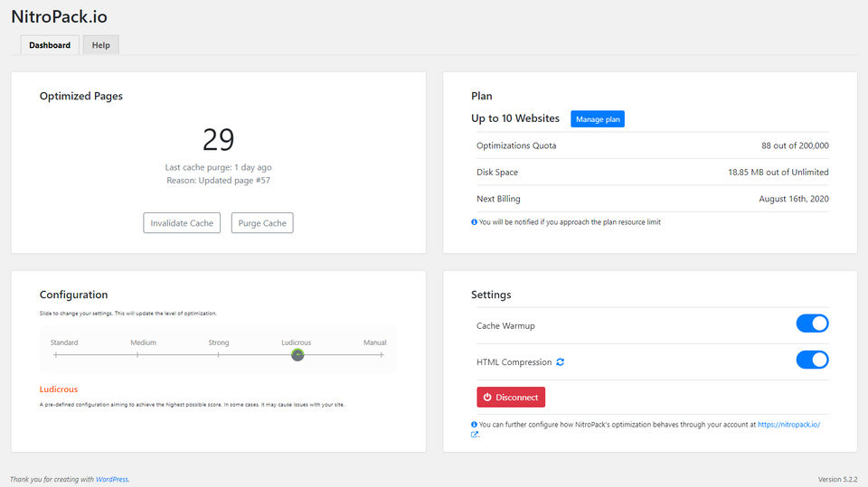Screen dimensions: 868x487
Task: Click the info icon in the Settings note
Action: [474, 425]
